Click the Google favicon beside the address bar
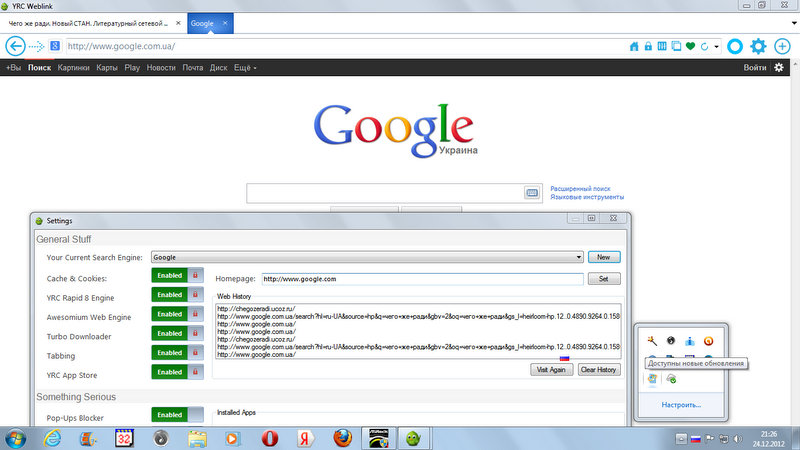This screenshot has height=450, width=800. point(55,46)
